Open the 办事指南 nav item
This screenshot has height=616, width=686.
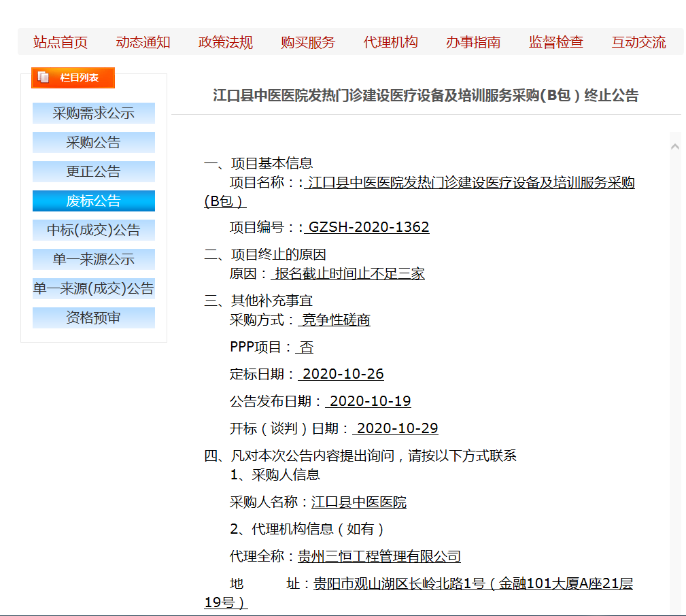(x=473, y=42)
